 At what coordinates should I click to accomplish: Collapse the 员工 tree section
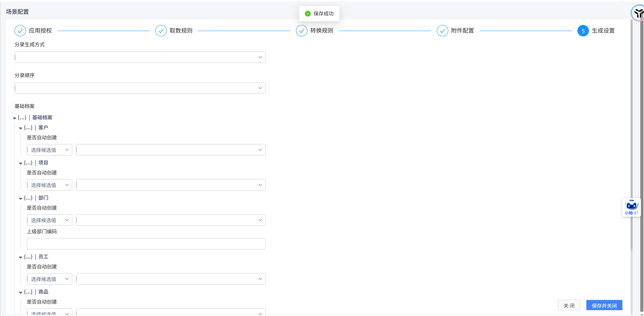(x=20, y=257)
